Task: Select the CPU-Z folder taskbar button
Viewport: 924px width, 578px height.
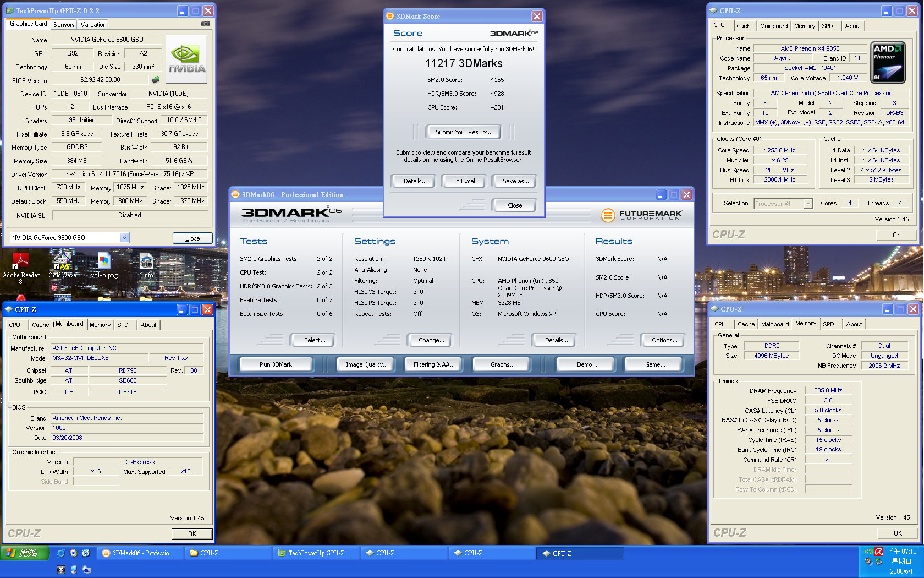Action: 228,553
